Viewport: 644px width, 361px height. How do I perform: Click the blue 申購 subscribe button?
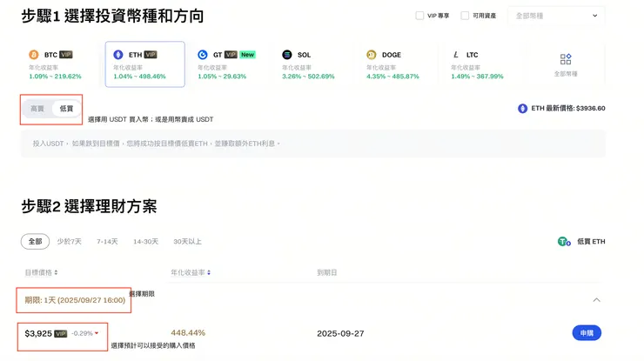point(587,333)
